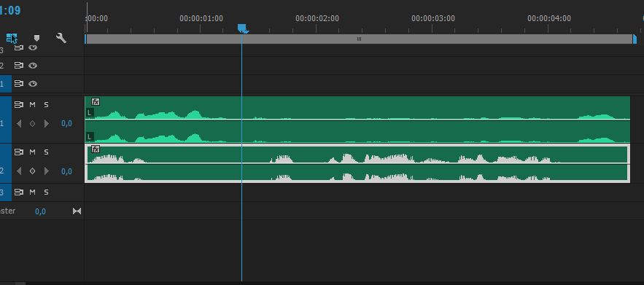The height and width of the screenshot is (285, 644).
Task: Go to previous keyframe on audio track 1
Action: click(x=19, y=123)
